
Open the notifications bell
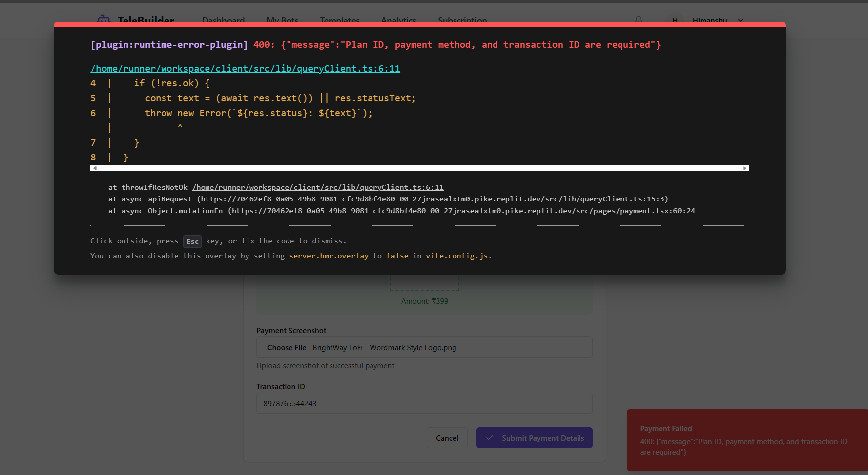click(639, 20)
